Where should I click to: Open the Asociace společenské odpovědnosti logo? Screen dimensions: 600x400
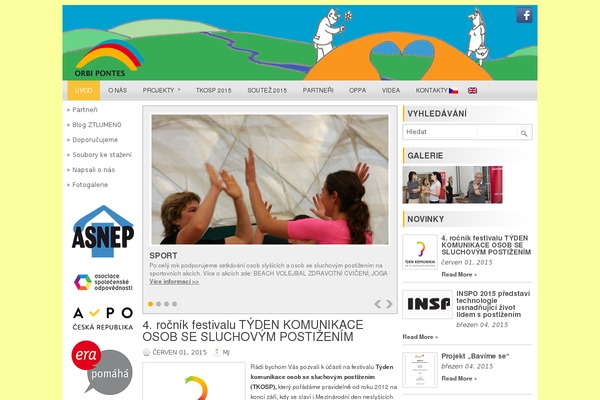103,282
